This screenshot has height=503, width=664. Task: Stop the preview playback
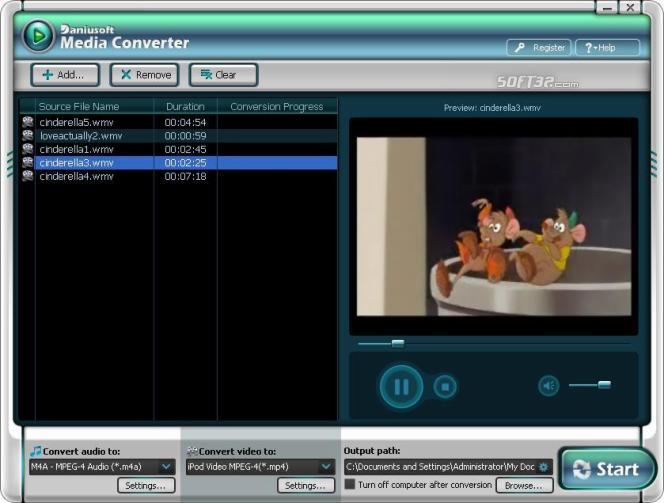pos(445,386)
